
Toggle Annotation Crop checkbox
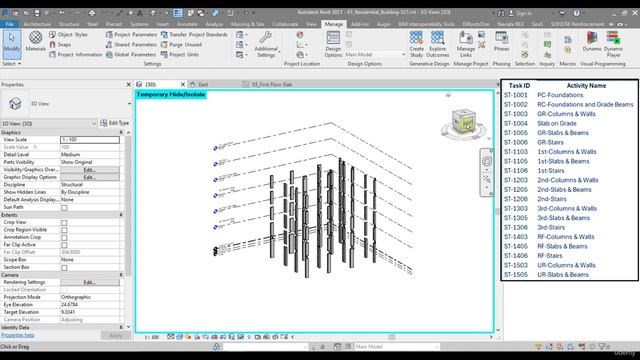64,238
